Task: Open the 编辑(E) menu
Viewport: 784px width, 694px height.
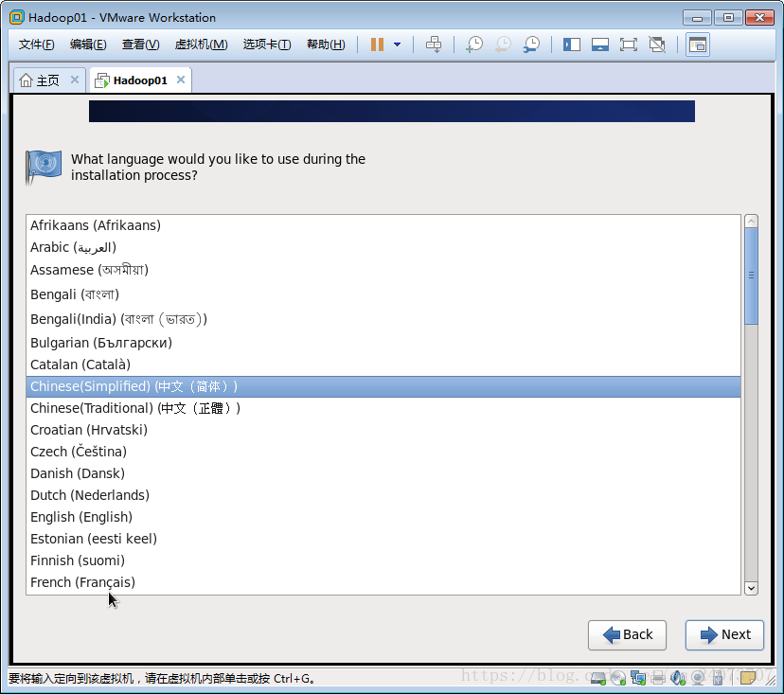Action: 88,44
